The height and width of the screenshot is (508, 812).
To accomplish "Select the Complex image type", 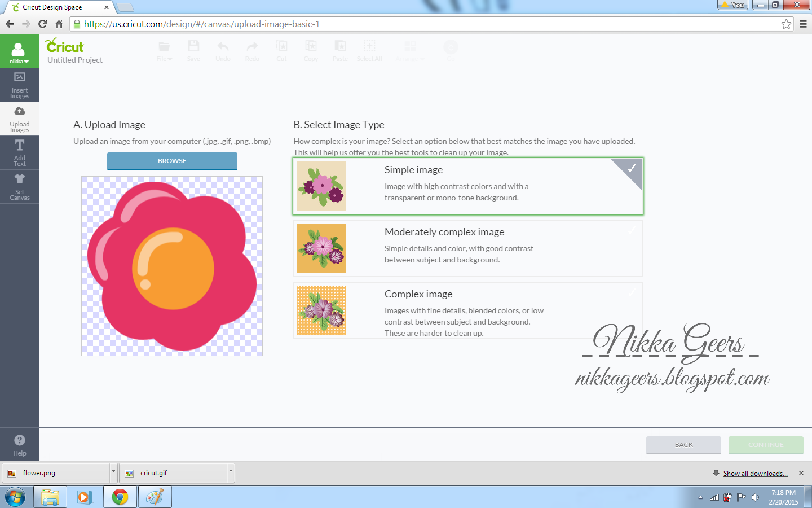I will [468, 310].
